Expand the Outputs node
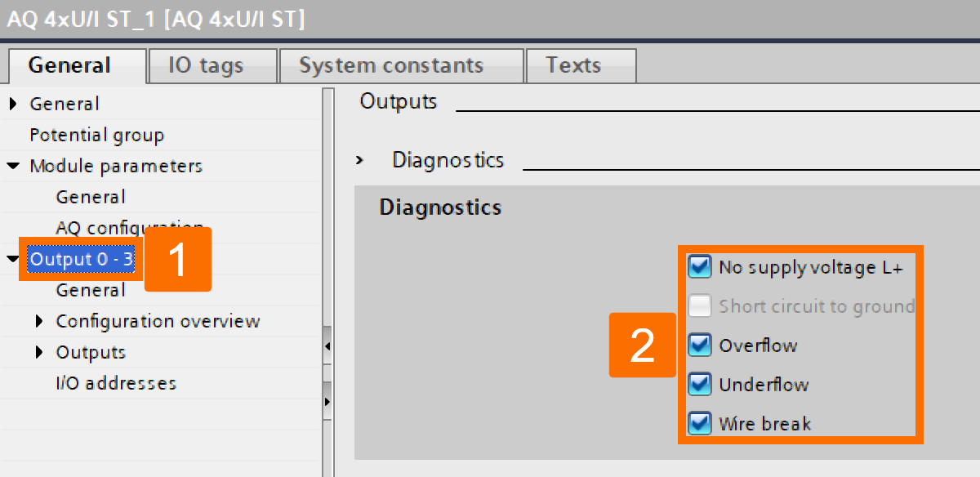Screen dimensions: 980x477 (40, 351)
